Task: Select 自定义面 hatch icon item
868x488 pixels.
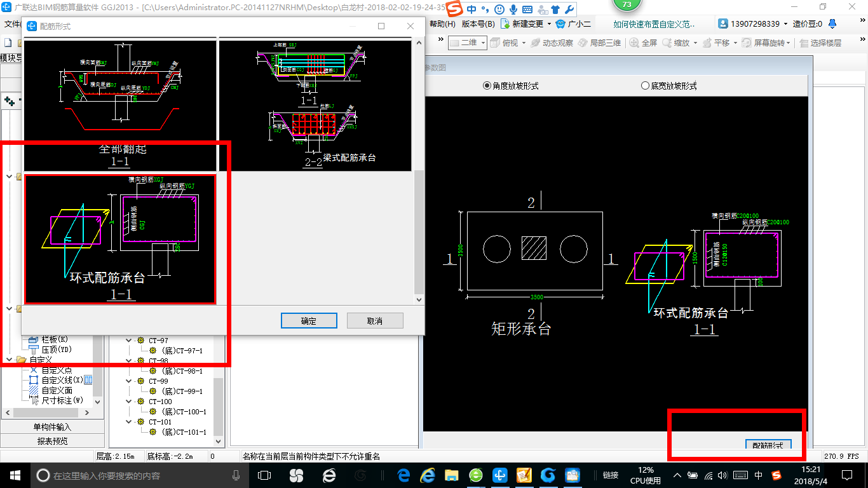Action: (34, 390)
